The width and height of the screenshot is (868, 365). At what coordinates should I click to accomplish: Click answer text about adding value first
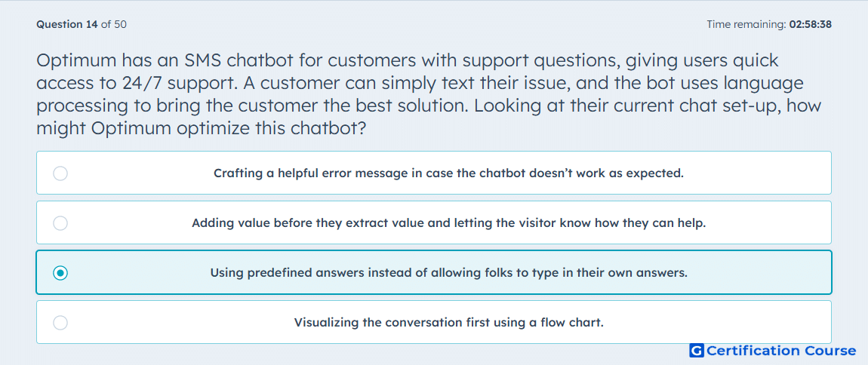pos(448,223)
